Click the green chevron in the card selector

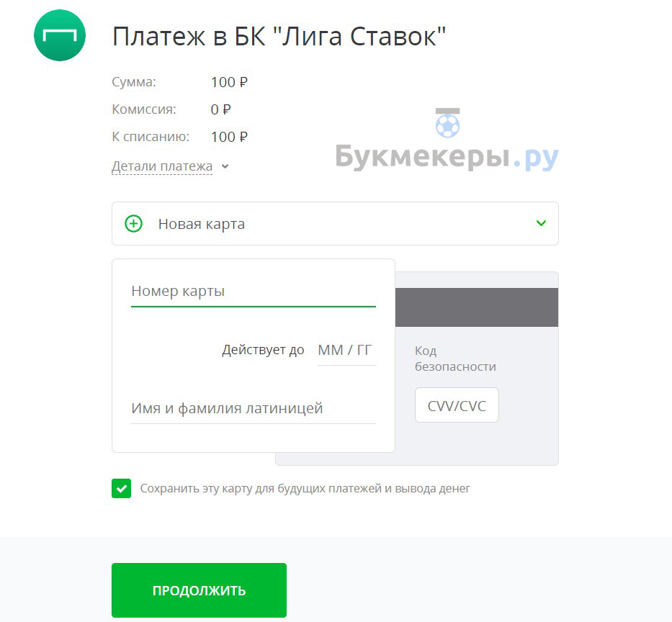point(542,223)
